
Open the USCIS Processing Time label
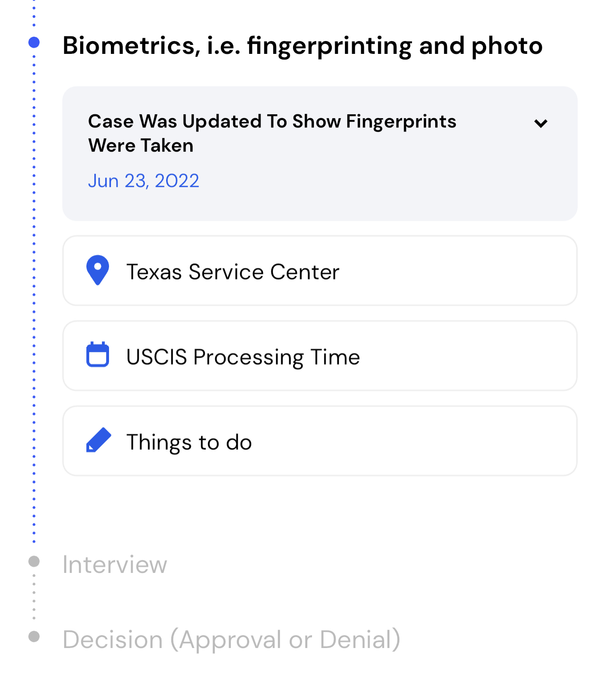243,357
